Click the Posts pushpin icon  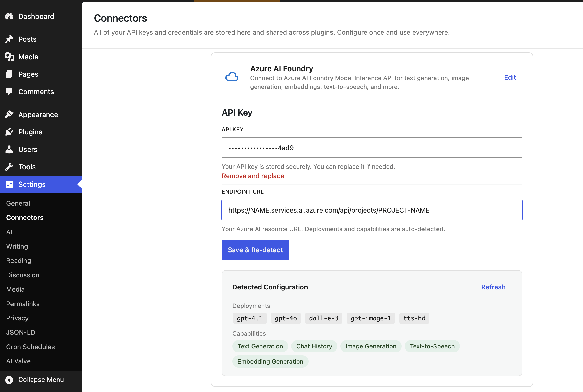9,39
